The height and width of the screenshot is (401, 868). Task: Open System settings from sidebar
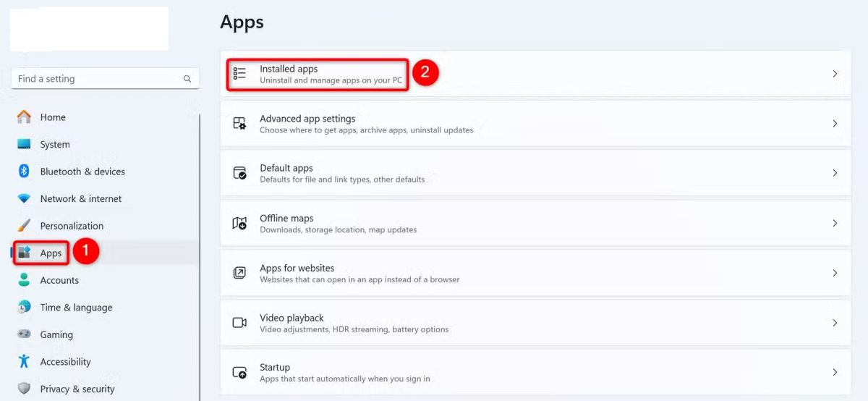[x=54, y=145]
